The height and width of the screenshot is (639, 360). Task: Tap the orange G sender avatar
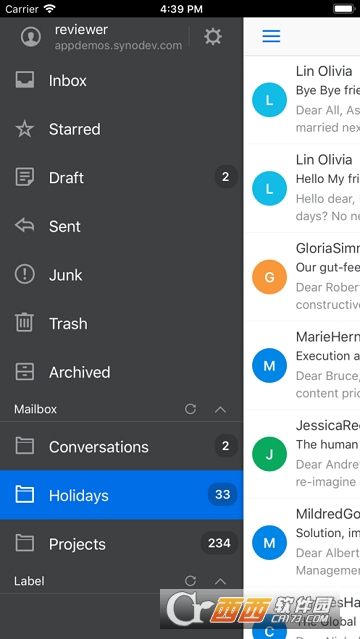click(x=269, y=277)
